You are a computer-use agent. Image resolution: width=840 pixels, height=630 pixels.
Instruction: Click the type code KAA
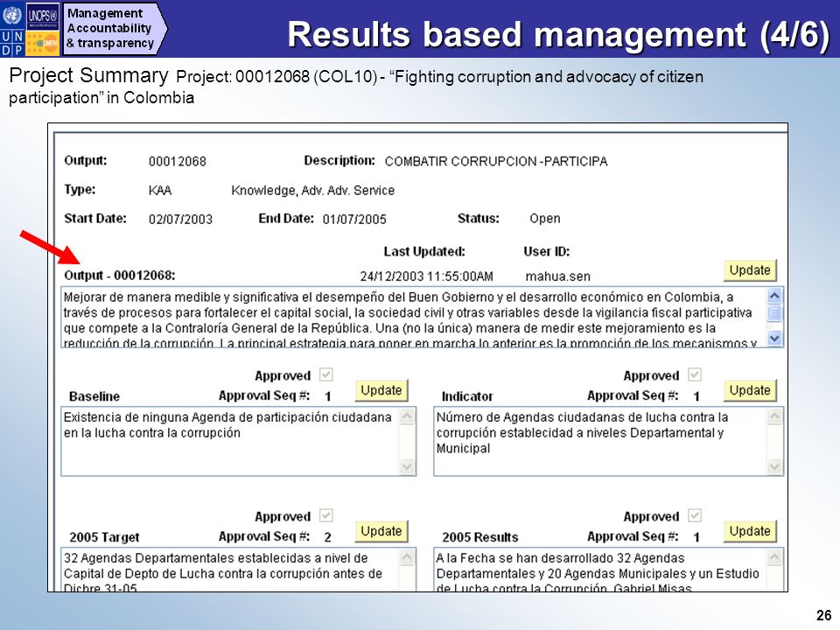point(159,190)
